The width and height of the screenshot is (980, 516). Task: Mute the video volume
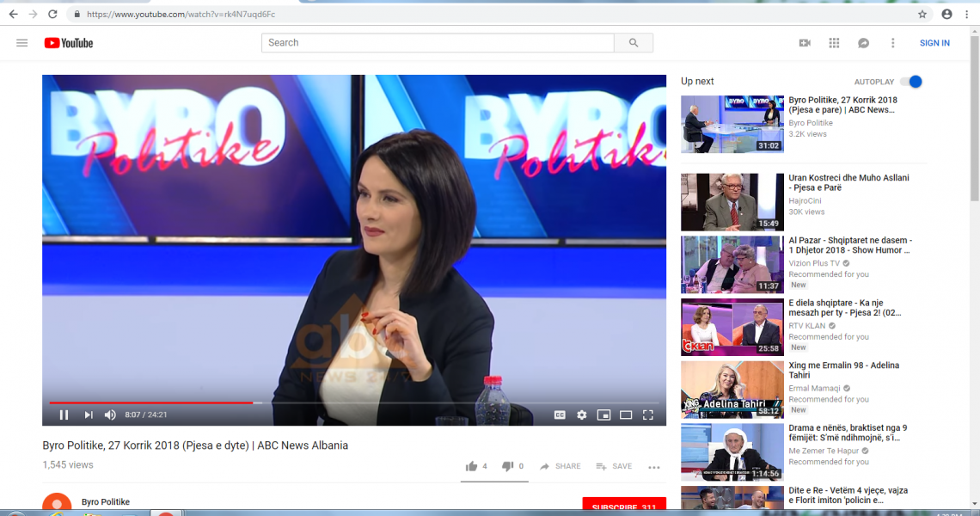pyautogui.click(x=110, y=415)
